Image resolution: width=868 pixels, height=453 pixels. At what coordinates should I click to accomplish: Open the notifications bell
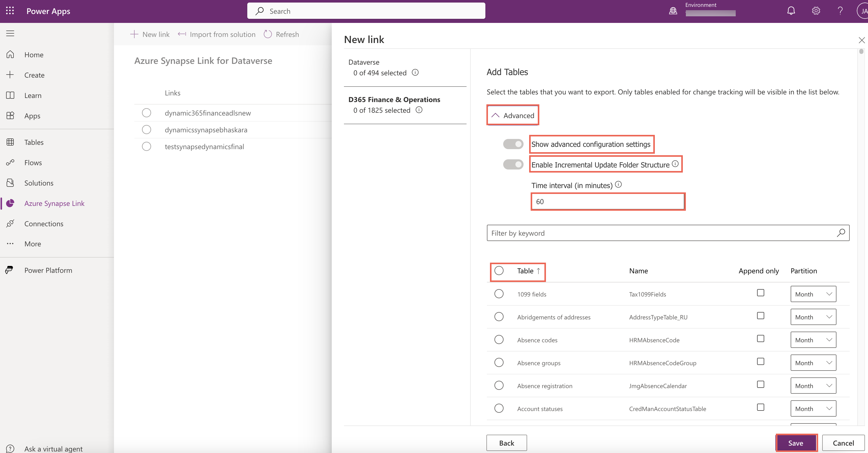791,11
